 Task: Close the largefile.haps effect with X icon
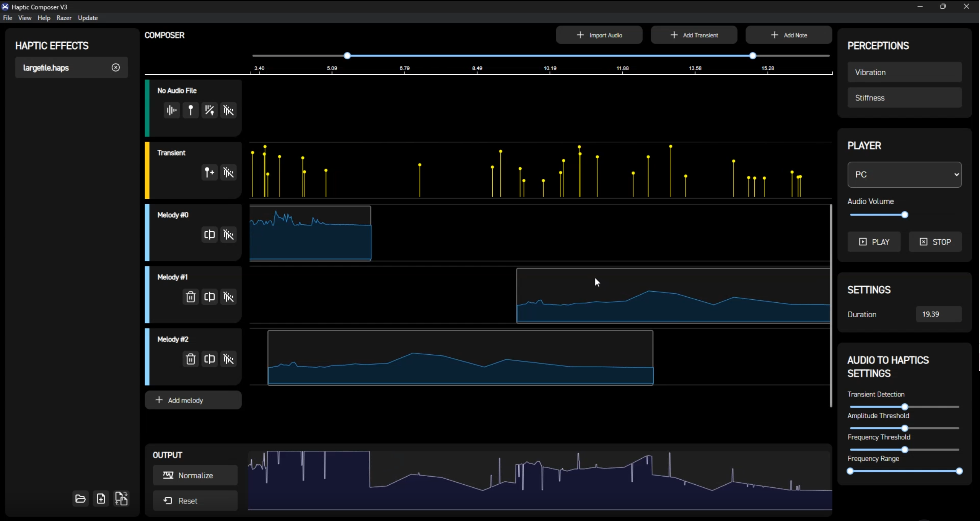point(116,68)
